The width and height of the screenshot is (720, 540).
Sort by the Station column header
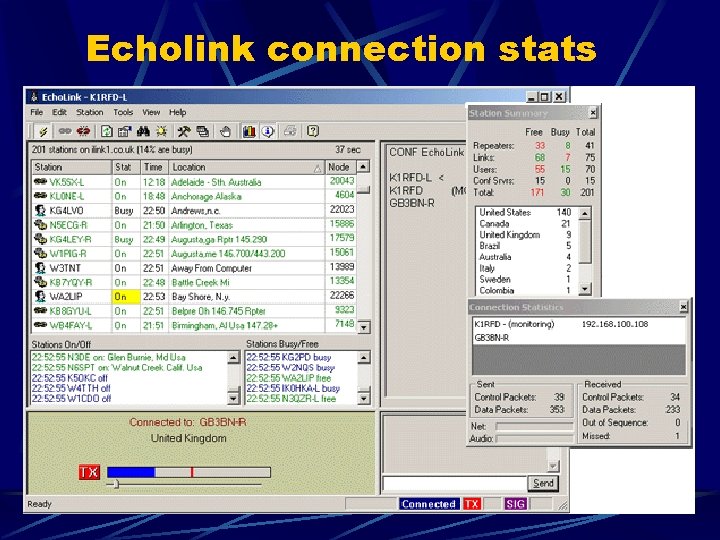point(72,167)
